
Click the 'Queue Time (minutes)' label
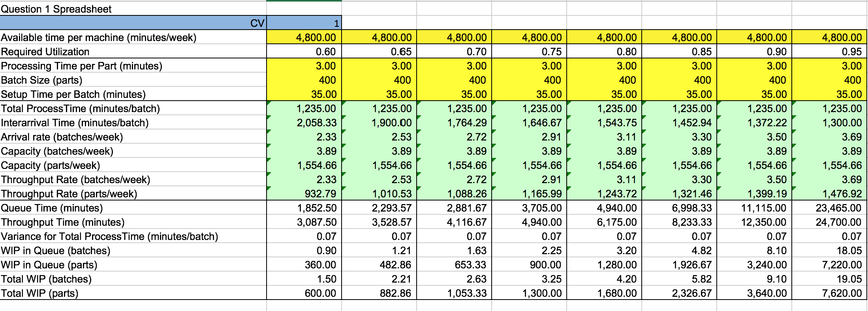pyautogui.click(x=52, y=208)
